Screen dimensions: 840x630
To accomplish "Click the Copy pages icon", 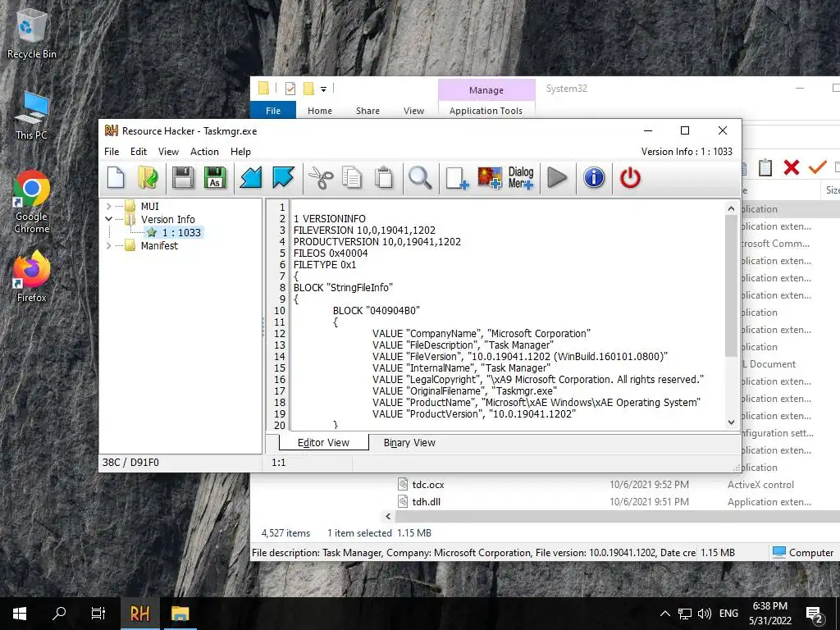I will tap(352, 178).
